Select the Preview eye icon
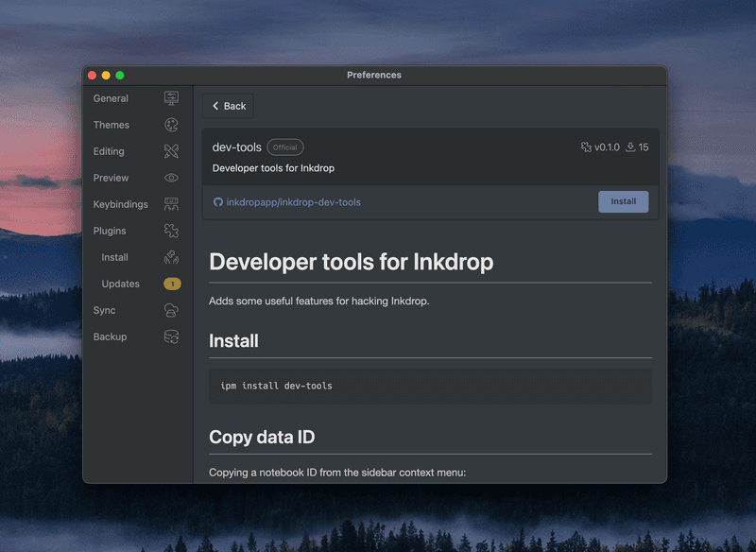 coord(171,177)
